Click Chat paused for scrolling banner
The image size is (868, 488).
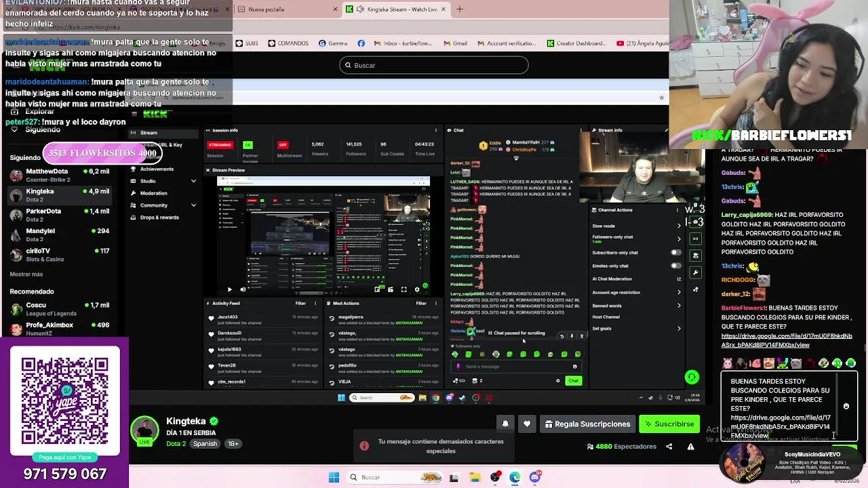point(515,333)
